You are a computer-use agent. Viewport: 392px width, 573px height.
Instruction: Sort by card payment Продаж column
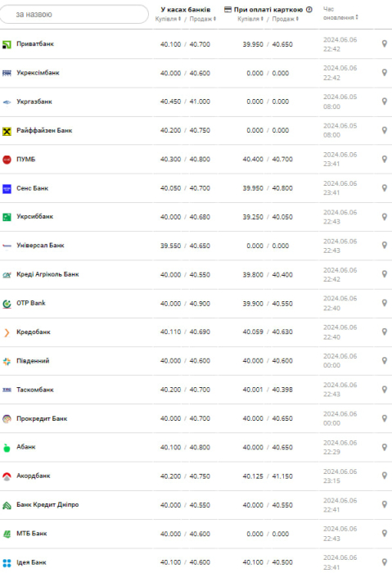[x=285, y=19]
